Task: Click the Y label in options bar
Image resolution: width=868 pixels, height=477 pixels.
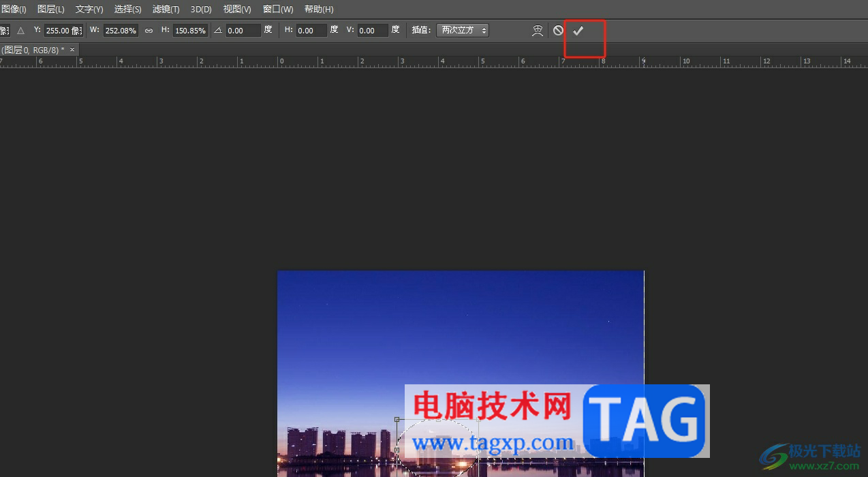Action: click(x=37, y=30)
